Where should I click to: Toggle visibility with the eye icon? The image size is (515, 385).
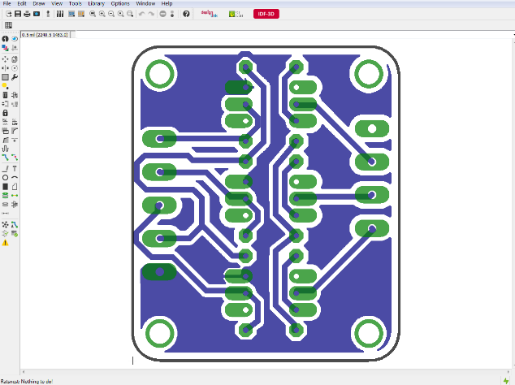[x=14, y=39]
